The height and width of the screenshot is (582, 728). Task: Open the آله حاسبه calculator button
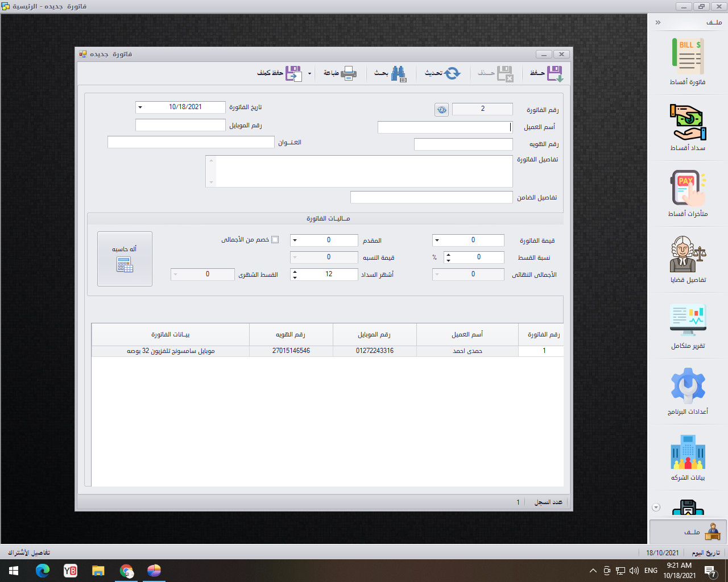[x=125, y=259]
